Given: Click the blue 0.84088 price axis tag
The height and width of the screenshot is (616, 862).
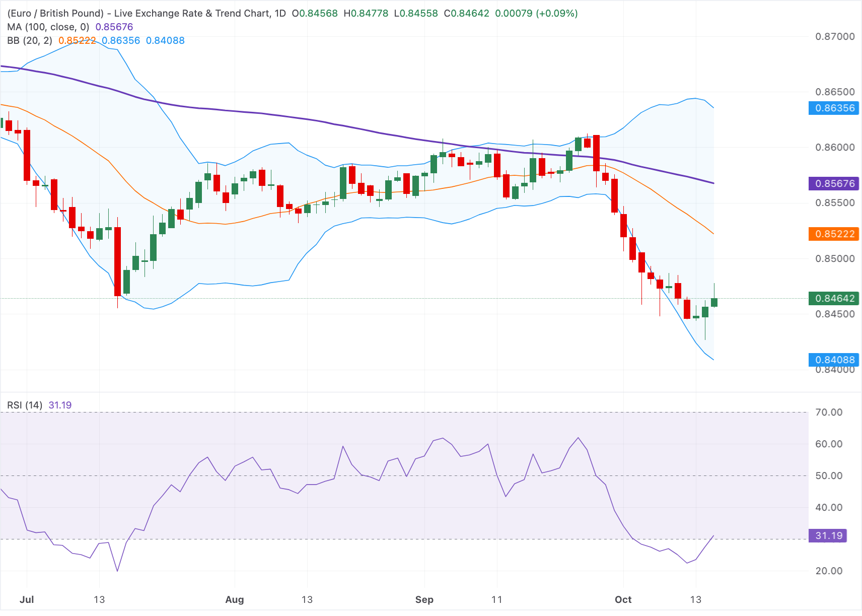Looking at the screenshot, I should pos(833,360).
